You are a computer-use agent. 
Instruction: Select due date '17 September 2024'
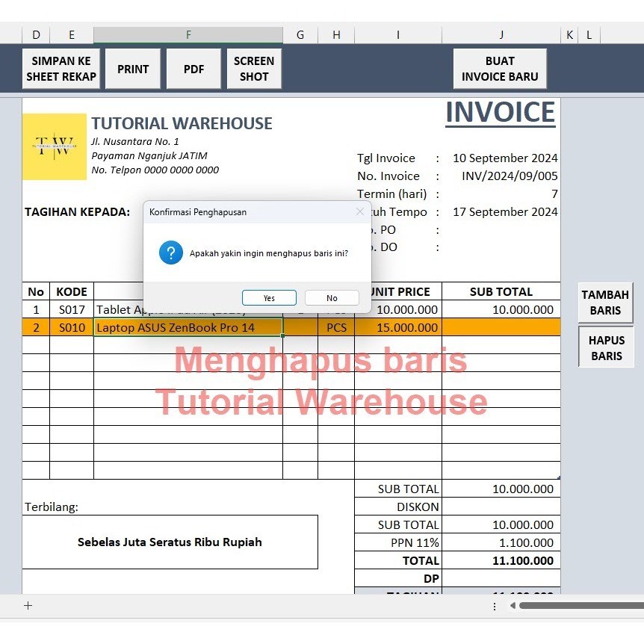505,212
